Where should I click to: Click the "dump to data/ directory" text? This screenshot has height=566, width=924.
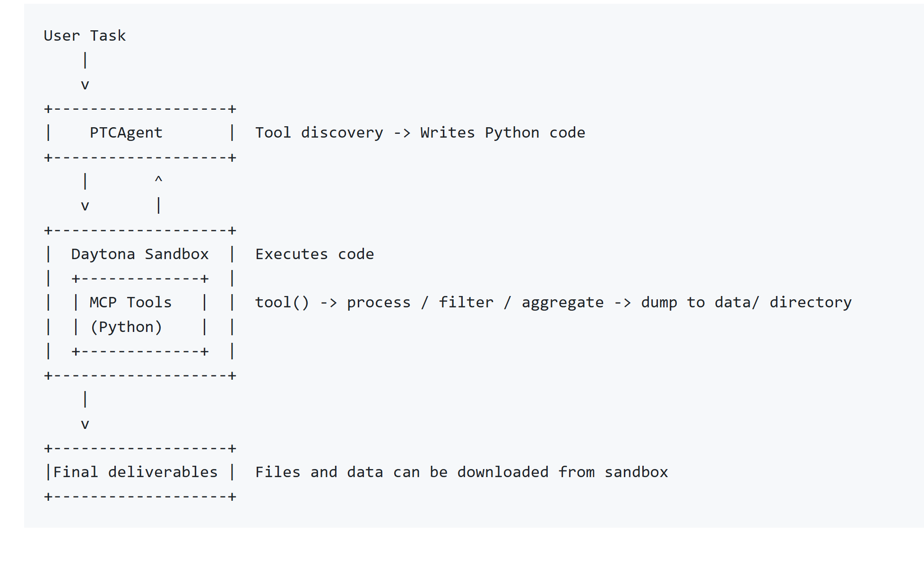pyautogui.click(x=746, y=303)
